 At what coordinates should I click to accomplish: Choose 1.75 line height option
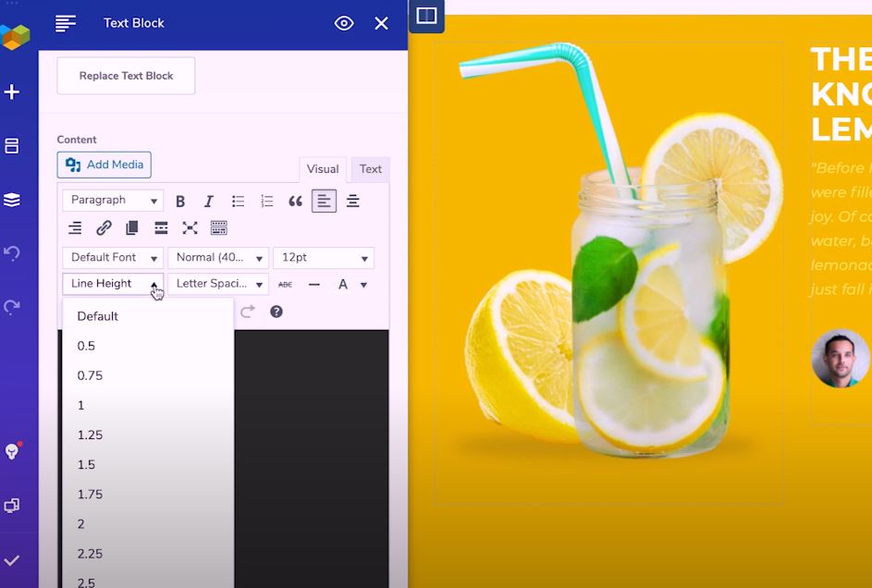[148, 494]
